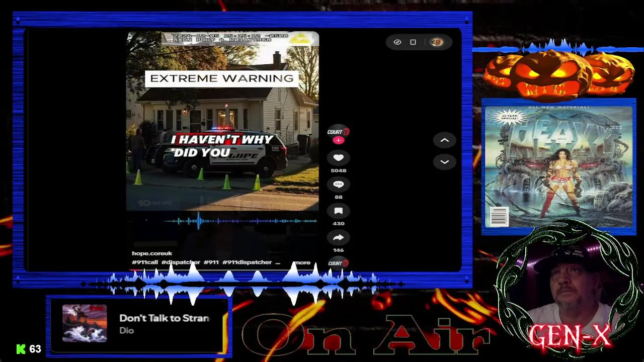Click the viewer count 63
Viewport: 644px width, 362px height.
click(35, 349)
